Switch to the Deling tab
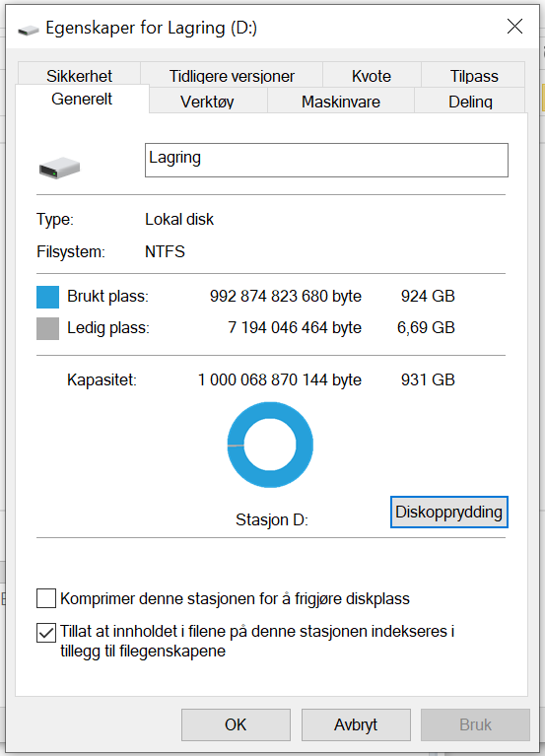The image size is (545, 756). 470,101
